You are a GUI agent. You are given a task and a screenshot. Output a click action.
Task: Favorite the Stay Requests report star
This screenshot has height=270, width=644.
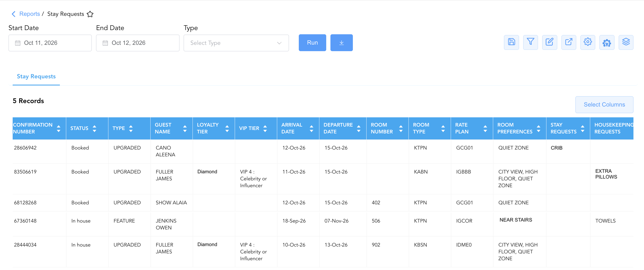point(90,14)
